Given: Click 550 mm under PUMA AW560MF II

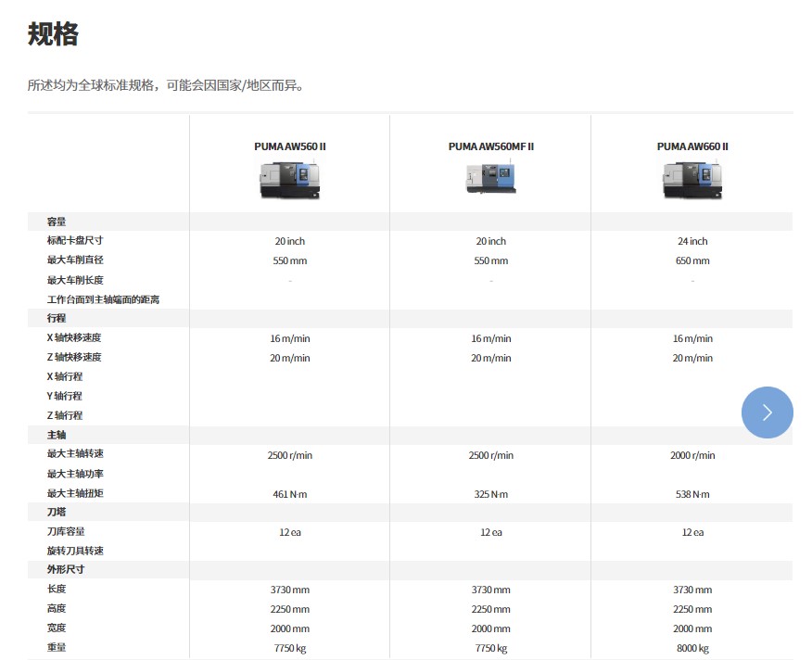Looking at the screenshot, I should coord(491,261).
